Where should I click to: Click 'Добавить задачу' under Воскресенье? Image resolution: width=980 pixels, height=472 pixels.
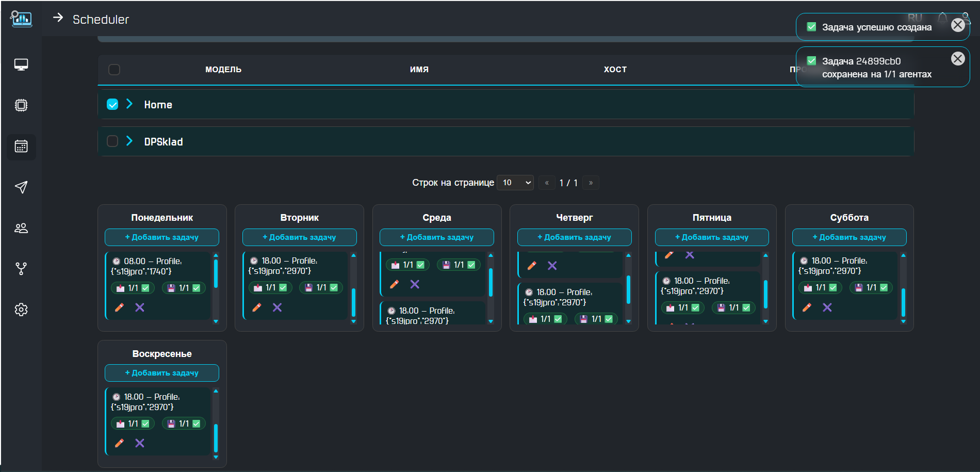(x=162, y=373)
